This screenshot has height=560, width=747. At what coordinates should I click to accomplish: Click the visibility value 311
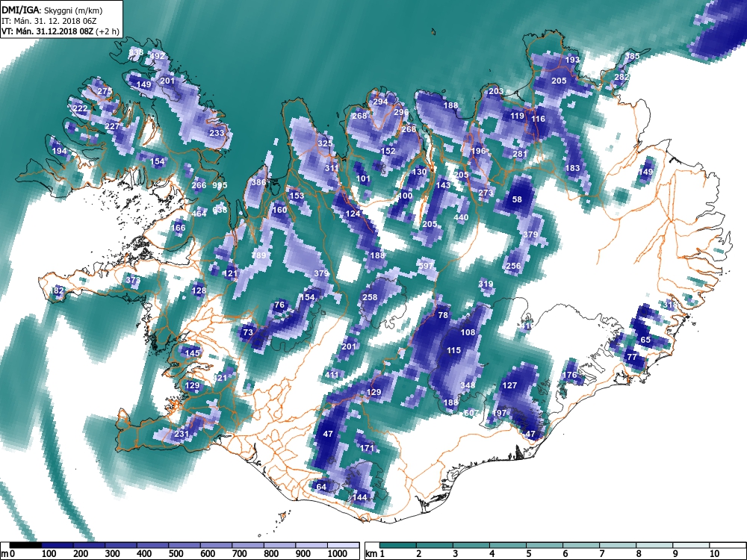pos(332,168)
